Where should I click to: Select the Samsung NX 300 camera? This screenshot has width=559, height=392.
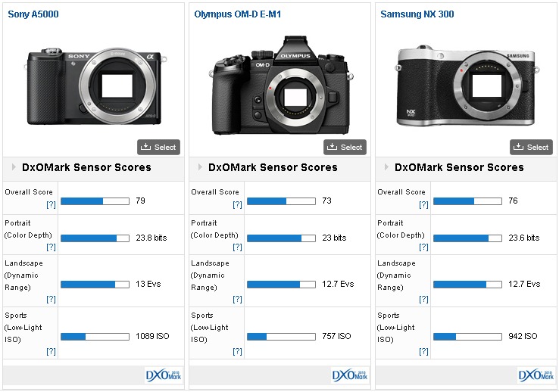click(531, 147)
